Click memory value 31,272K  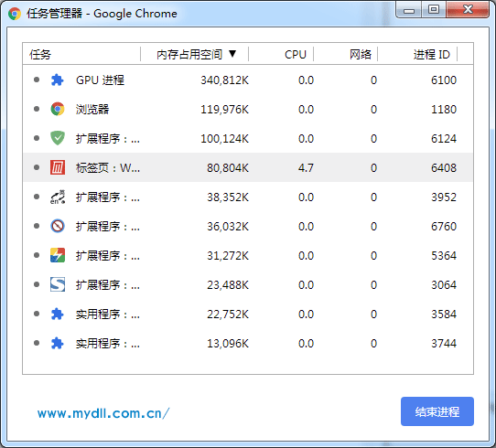click(228, 256)
